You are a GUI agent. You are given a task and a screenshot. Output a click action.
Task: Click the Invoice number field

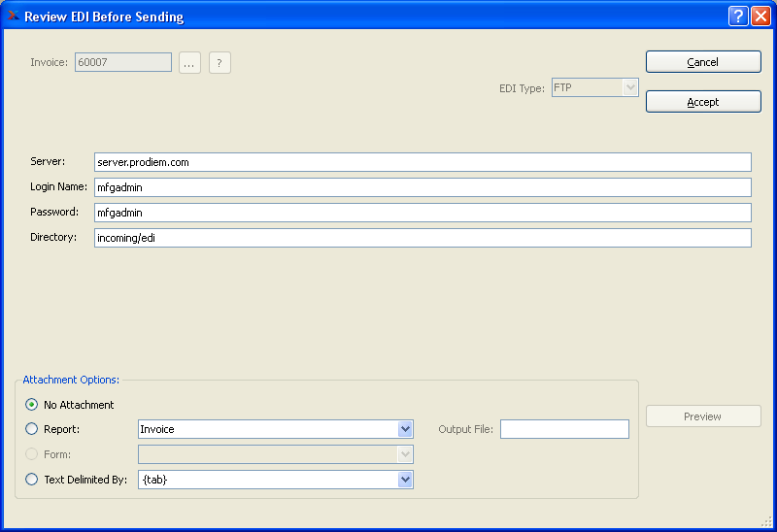pos(123,63)
